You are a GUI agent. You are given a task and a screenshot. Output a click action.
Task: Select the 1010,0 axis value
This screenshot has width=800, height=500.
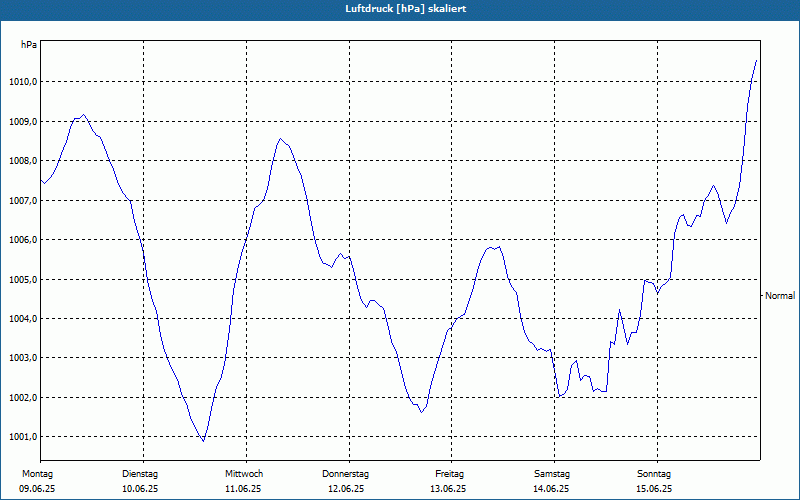click(23, 82)
